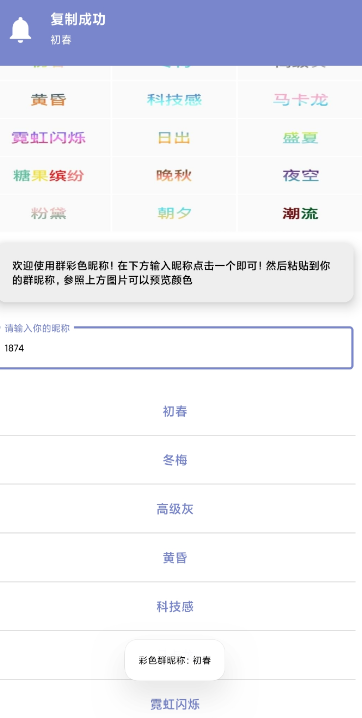Tap the 日出 gradient preview

tap(174, 137)
